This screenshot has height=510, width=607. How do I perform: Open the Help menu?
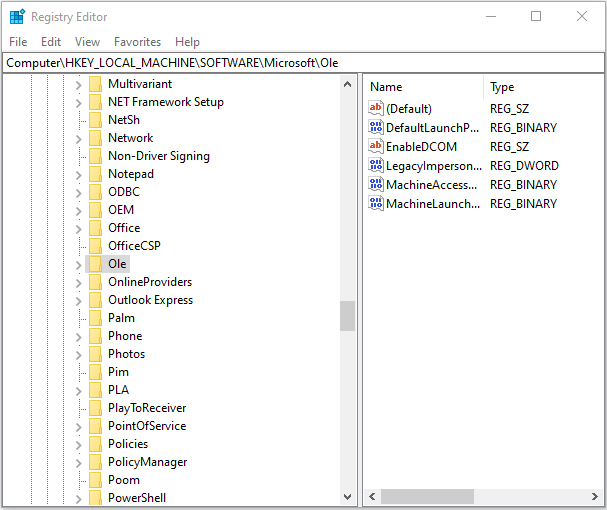click(187, 42)
